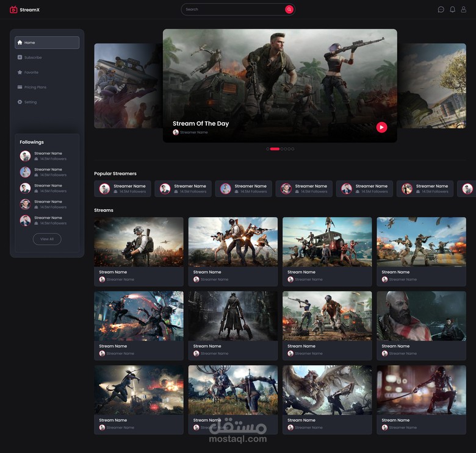
Task: Open the second Popular Streamers card
Action: [x=183, y=188]
